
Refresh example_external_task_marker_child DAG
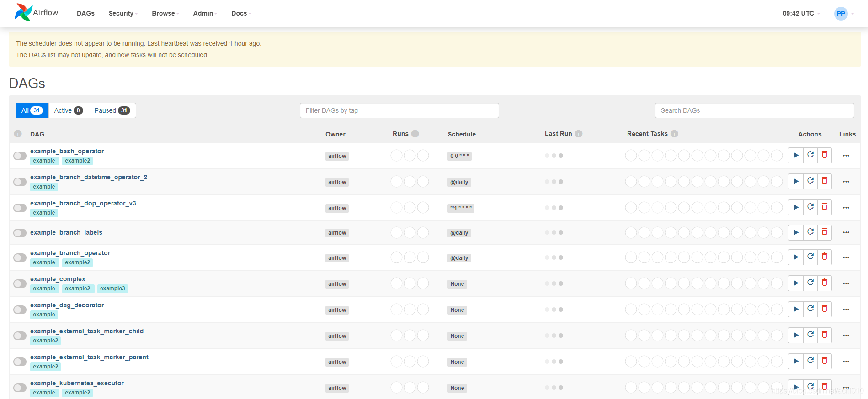coord(810,335)
